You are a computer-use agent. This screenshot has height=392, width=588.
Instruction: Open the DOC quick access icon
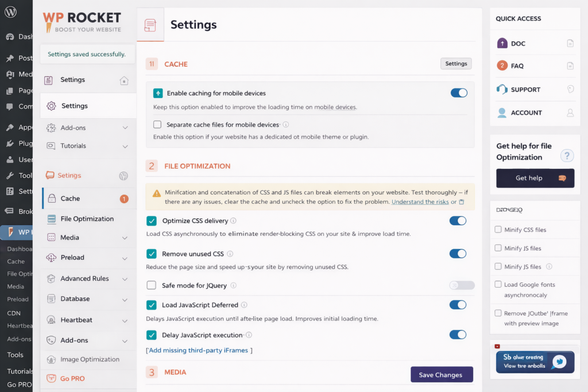[x=502, y=43]
